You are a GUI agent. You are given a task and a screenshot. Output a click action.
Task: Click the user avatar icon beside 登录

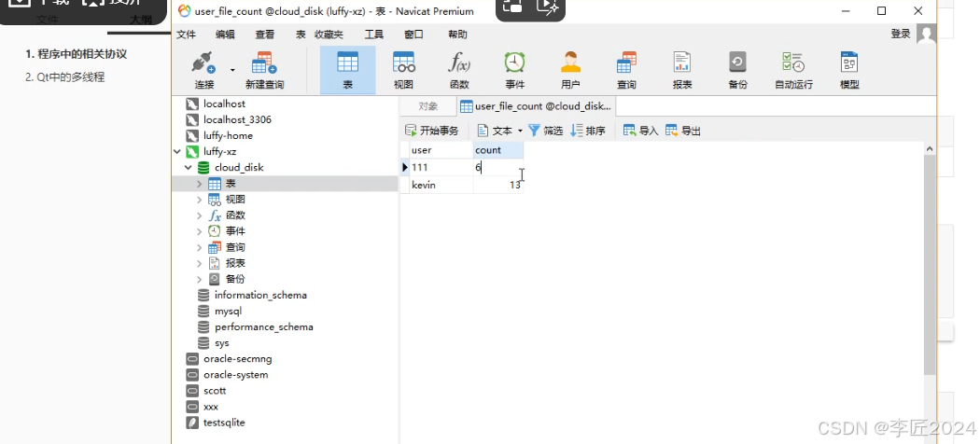click(x=926, y=35)
